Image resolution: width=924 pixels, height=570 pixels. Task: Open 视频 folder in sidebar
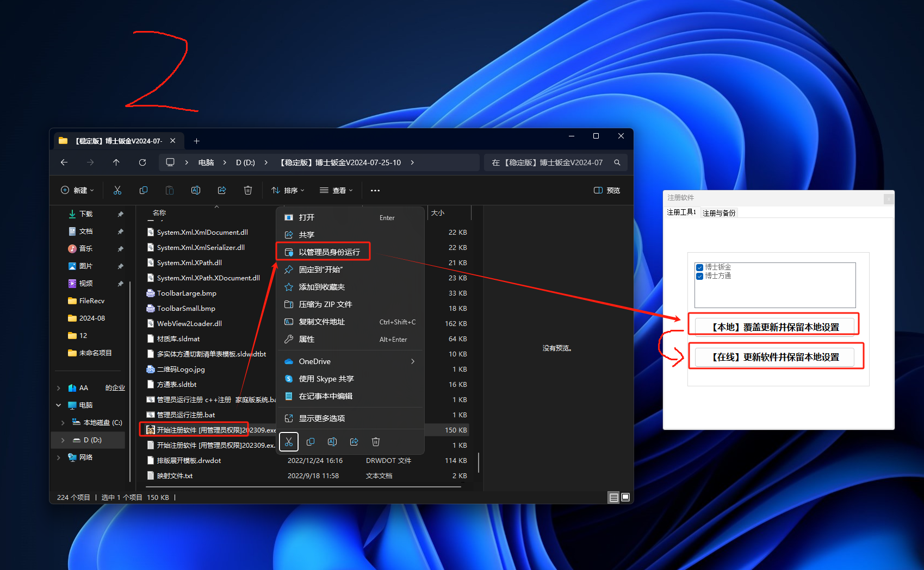click(86, 284)
